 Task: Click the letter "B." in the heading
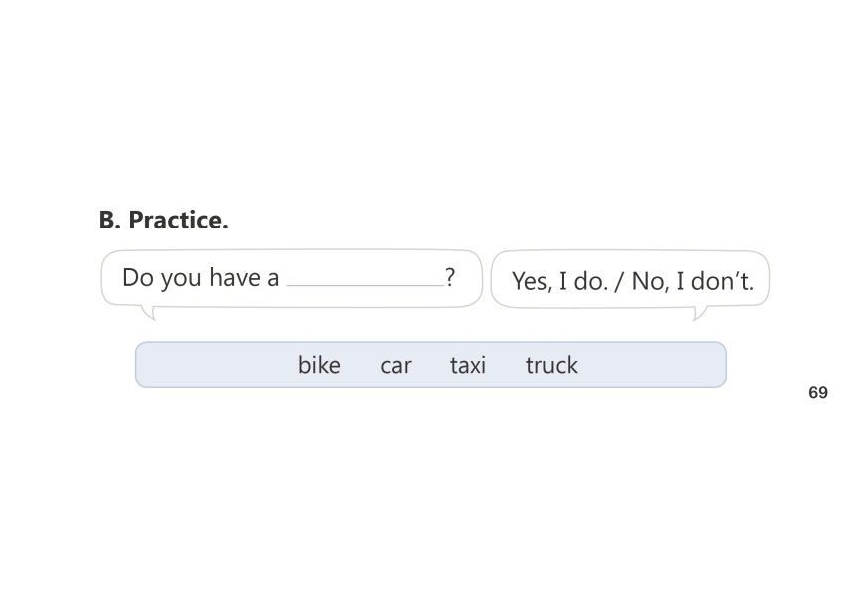109,221
